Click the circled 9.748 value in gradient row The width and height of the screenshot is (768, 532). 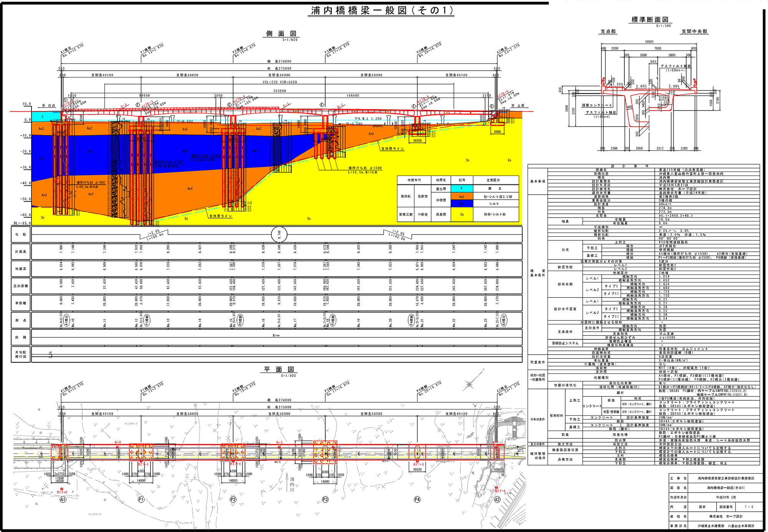[x=279, y=234]
